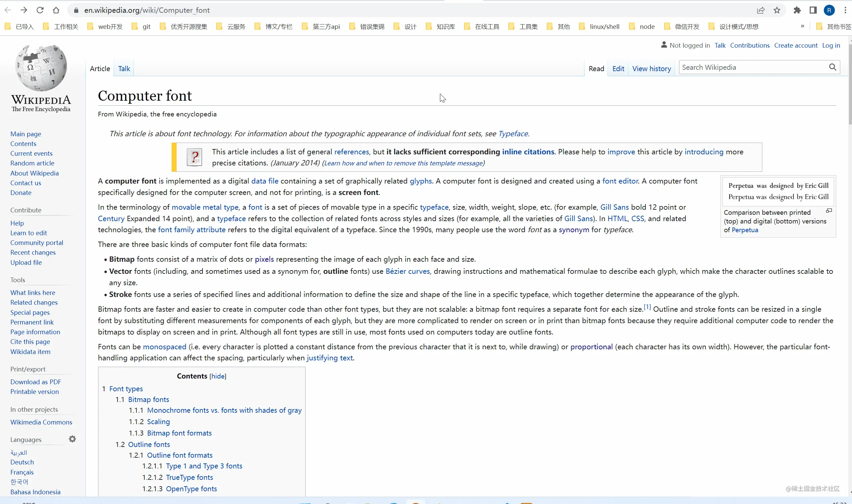Open the 云服务 bookmark folder
Image resolution: width=852 pixels, height=504 pixels.
(231, 27)
